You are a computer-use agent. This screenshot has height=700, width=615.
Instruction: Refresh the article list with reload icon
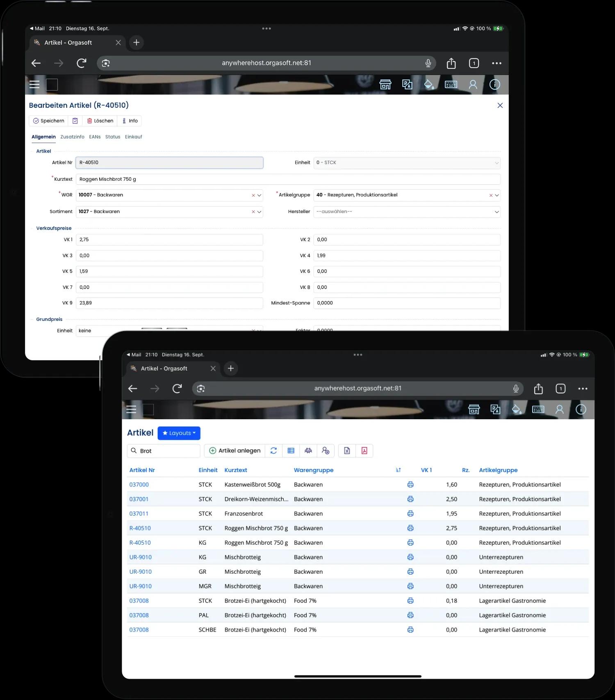pos(273,451)
